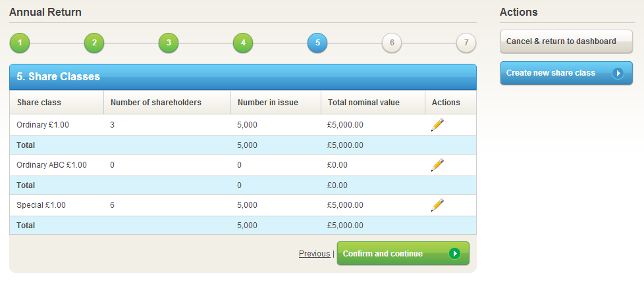The image size is (644, 288).
Task: Select step 3 in the progress bar
Action: (x=169, y=43)
